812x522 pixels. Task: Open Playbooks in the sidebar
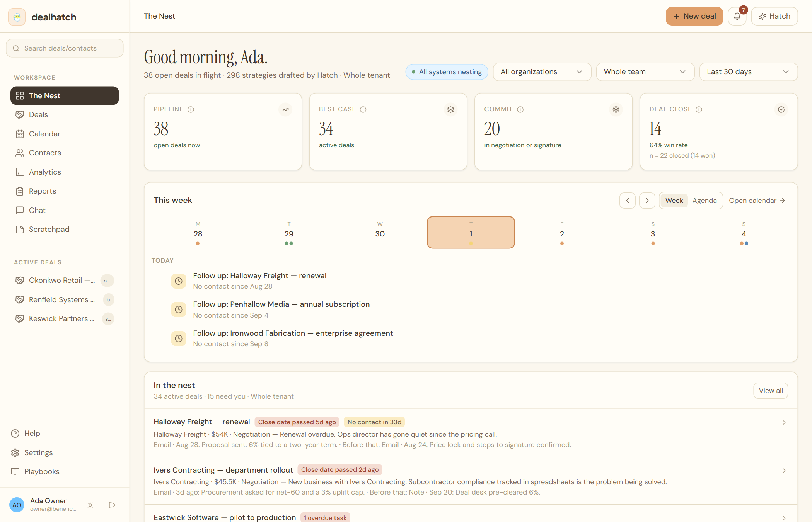pos(65,472)
